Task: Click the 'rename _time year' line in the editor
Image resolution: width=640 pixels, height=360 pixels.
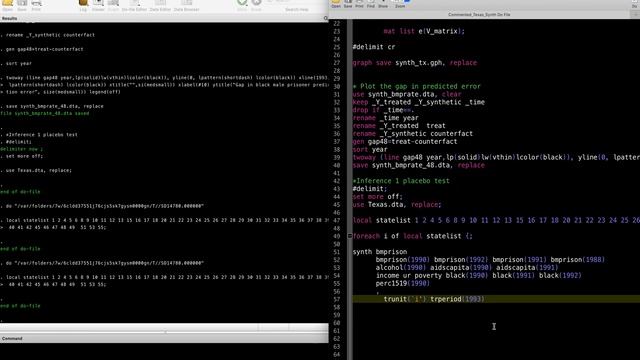Action: (386, 118)
